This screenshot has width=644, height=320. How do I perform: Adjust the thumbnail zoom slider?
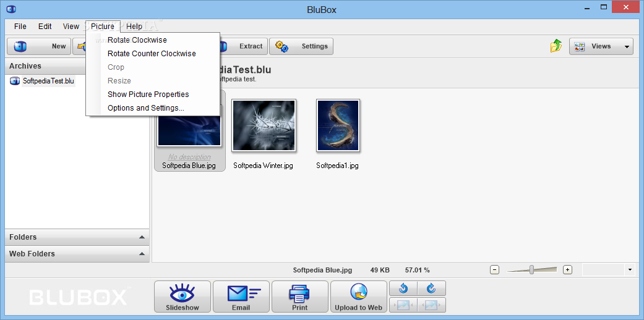(531, 270)
